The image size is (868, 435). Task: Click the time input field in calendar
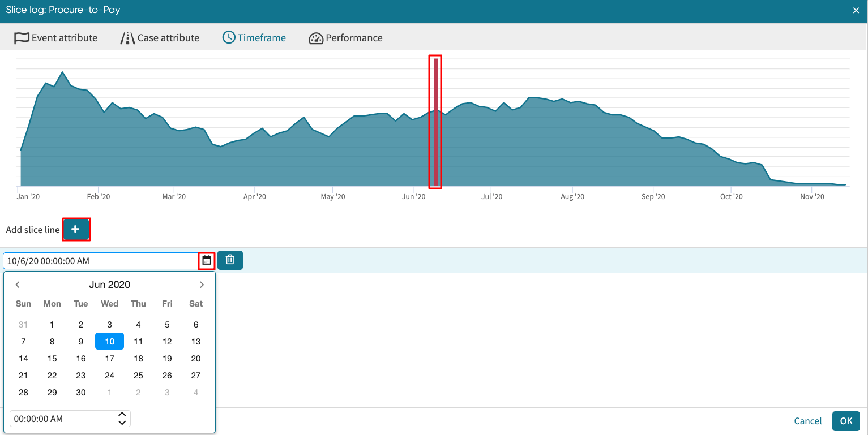pyautogui.click(x=62, y=419)
